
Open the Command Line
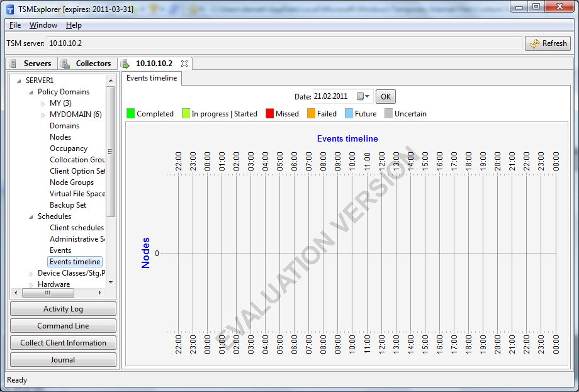click(63, 326)
